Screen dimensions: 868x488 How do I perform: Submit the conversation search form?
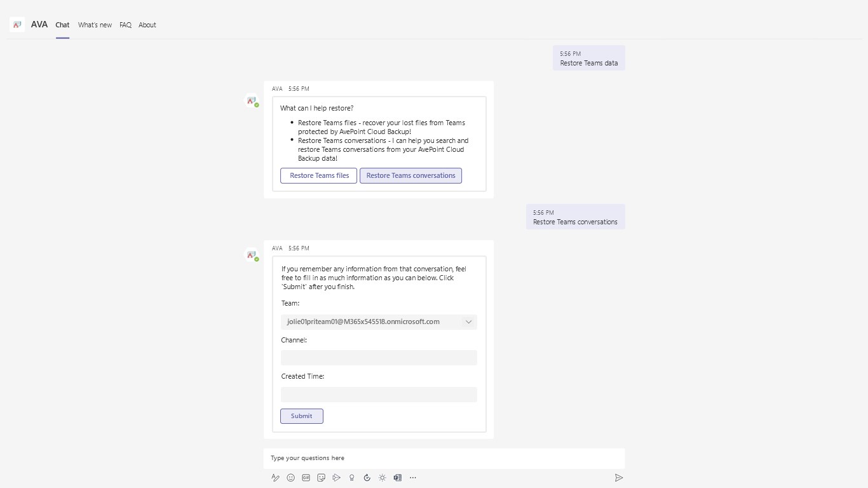tap(302, 416)
